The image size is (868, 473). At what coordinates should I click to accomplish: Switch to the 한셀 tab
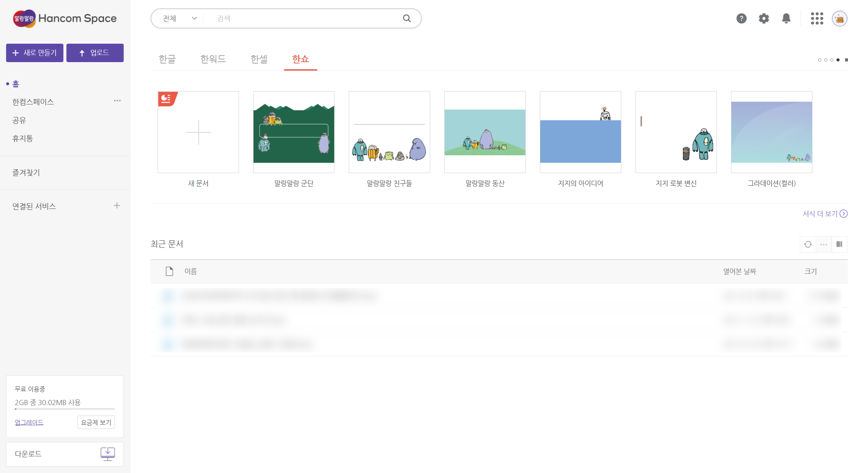tap(259, 59)
